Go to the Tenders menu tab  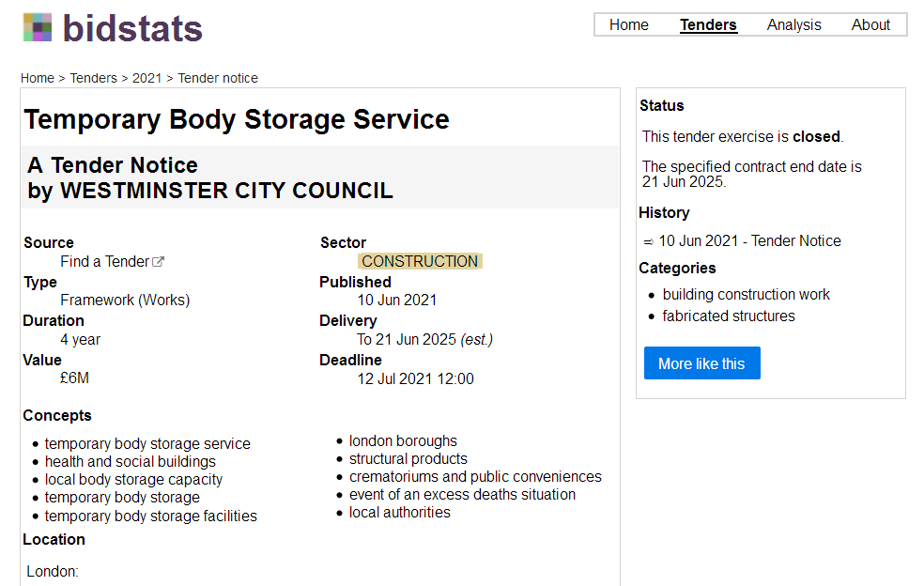tap(708, 25)
